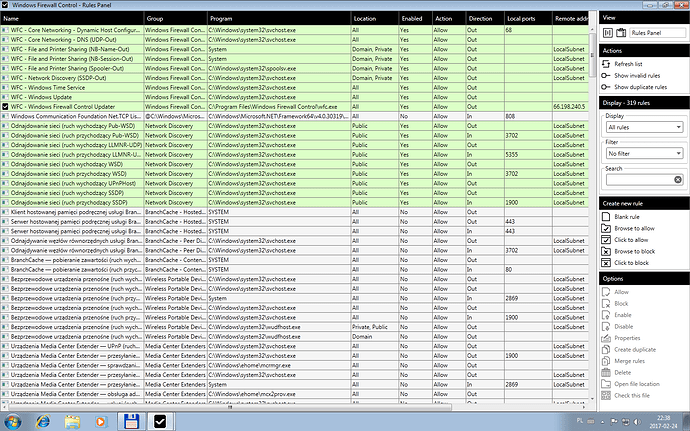Screen dimensions: 690x431
Task: Select rule 'Odnajdowanie sieci (ruch przychodzący SSDP)'
Action: point(294,203)
